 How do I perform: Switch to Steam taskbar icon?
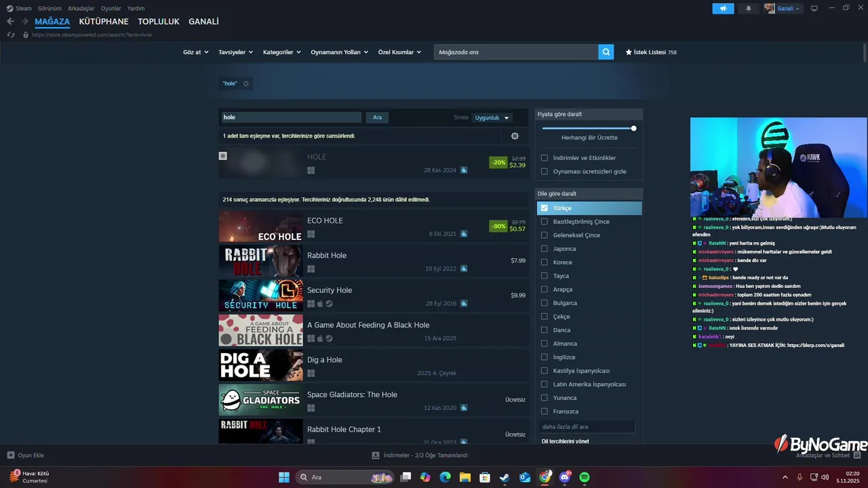pos(505,477)
